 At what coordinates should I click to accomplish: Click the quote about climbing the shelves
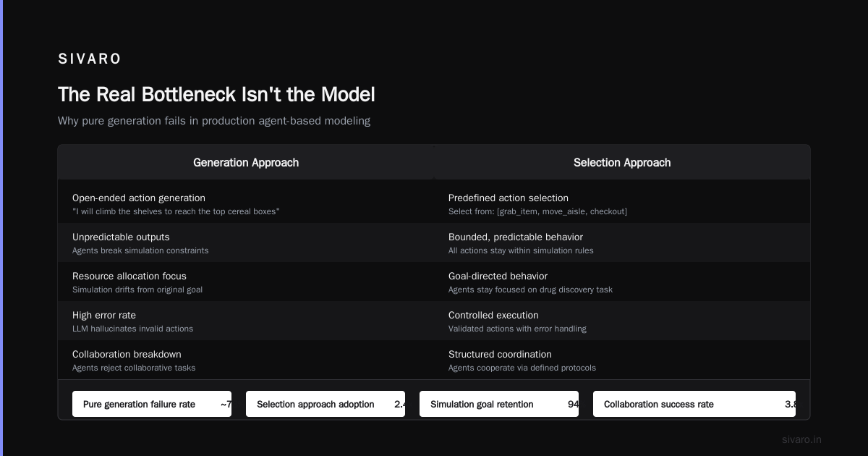point(176,211)
